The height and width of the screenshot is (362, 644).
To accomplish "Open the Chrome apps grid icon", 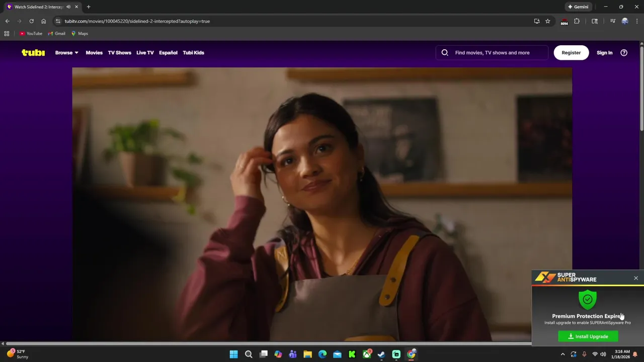I will pyautogui.click(x=7, y=34).
